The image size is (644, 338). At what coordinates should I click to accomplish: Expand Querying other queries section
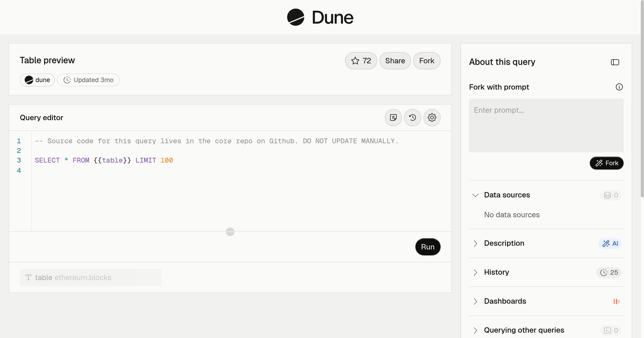point(475,330)
